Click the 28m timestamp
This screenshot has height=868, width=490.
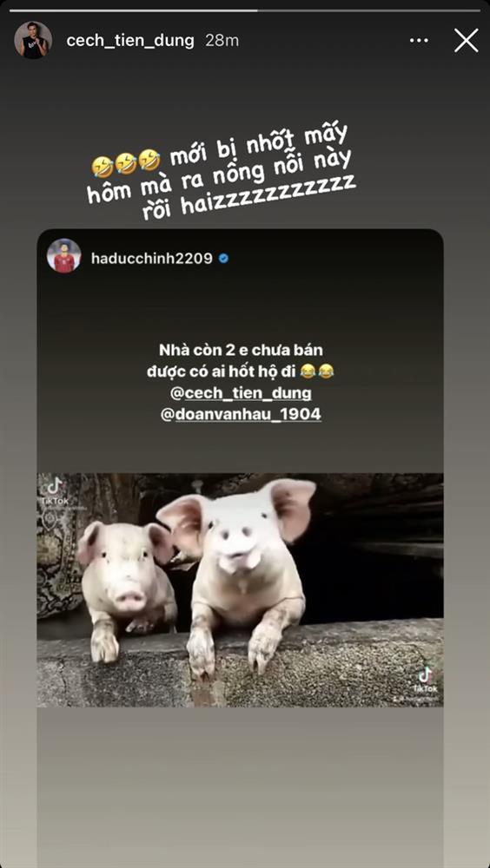(x=222, y=41)
